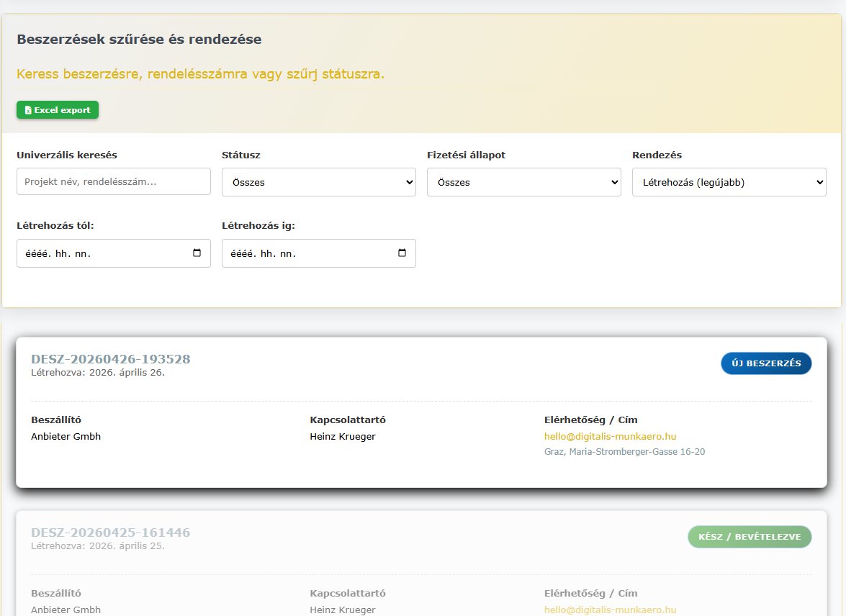Screen dimensions: 846x616
Task: Click the Graz address in first card
Action: point(624,452)
